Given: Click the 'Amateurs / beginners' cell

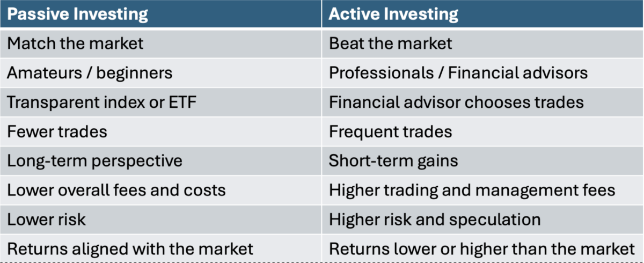Looking at the screenshot, I should point(160,72).
